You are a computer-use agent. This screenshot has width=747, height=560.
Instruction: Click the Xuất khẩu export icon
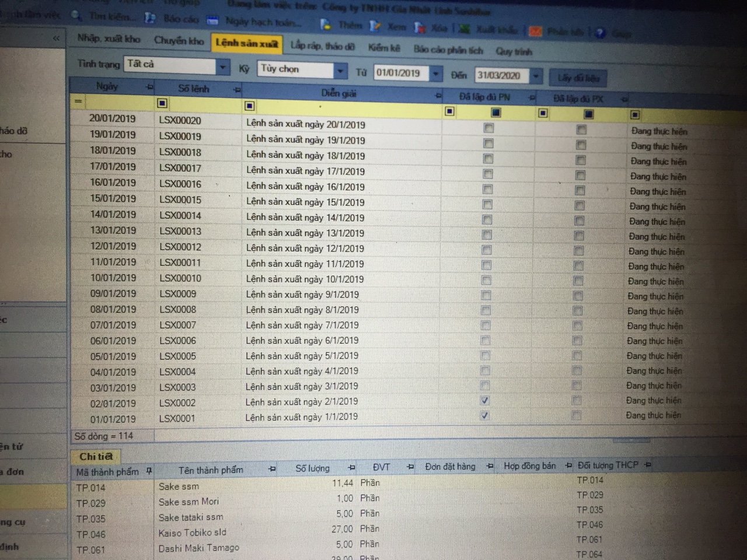(x=465, y=29)
